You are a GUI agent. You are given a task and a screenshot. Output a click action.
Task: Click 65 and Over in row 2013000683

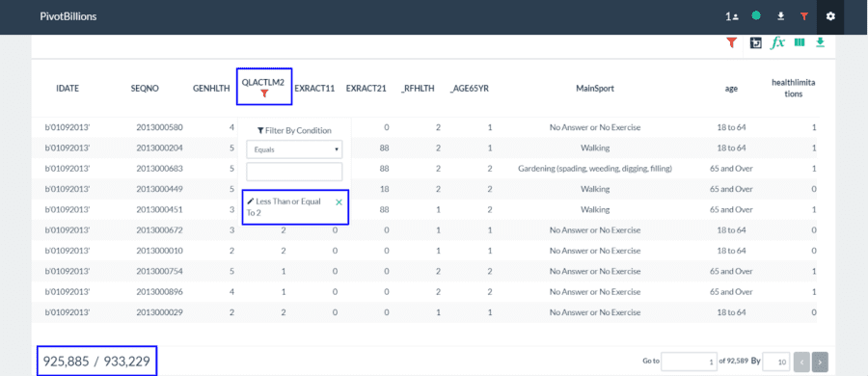pos(731,169)
